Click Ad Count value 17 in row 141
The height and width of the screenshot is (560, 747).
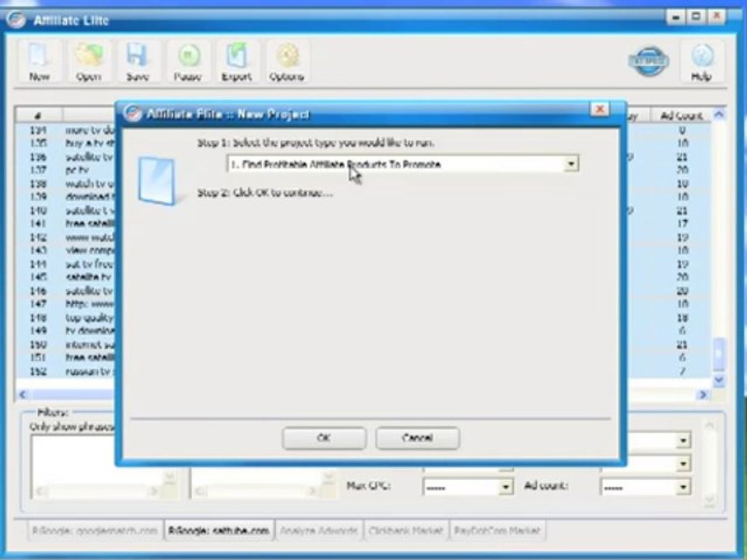click(x=682, y=223)
